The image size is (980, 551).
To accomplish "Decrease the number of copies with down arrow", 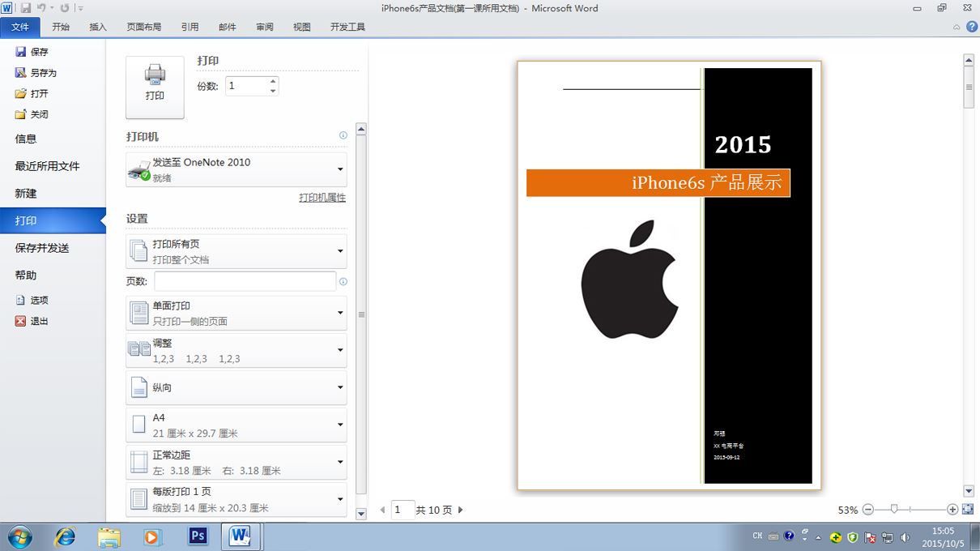I will [x=273, y=91].
